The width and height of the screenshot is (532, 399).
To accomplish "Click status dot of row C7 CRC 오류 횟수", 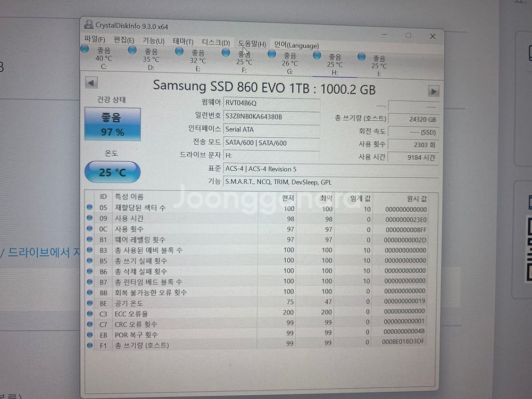I will click(x=89, y=324).
